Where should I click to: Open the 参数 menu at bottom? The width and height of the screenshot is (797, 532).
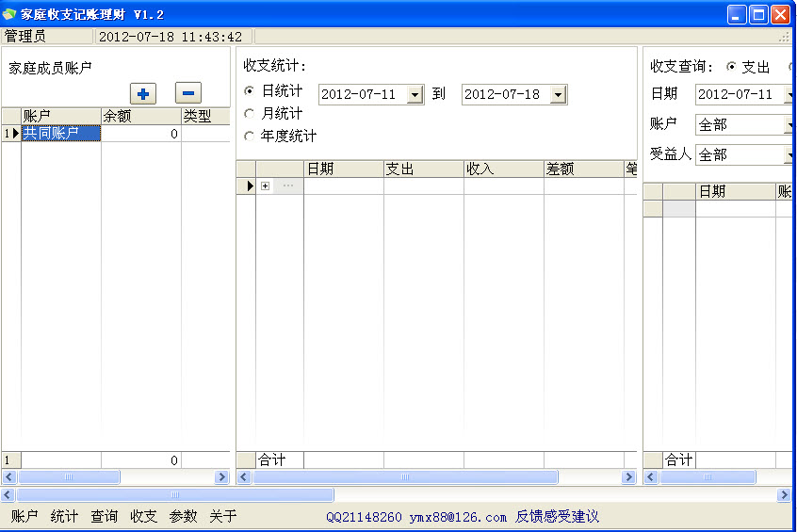[183, 516]
